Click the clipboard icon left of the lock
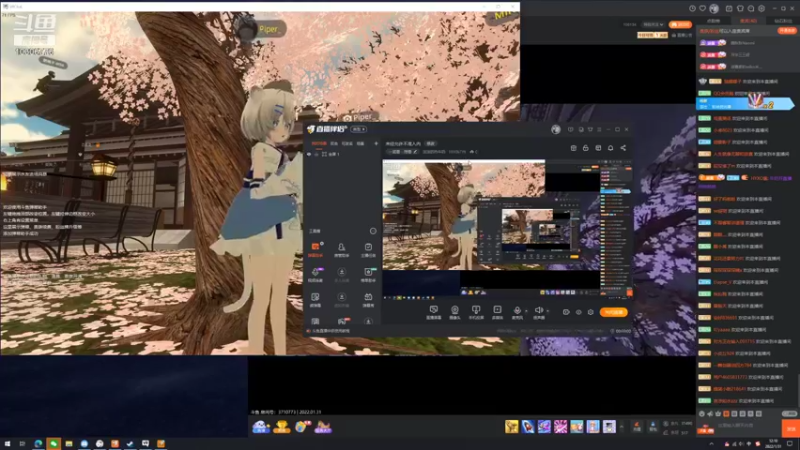Image resolution: width=800 pixels, height=450 pixels. pos(573,148)
